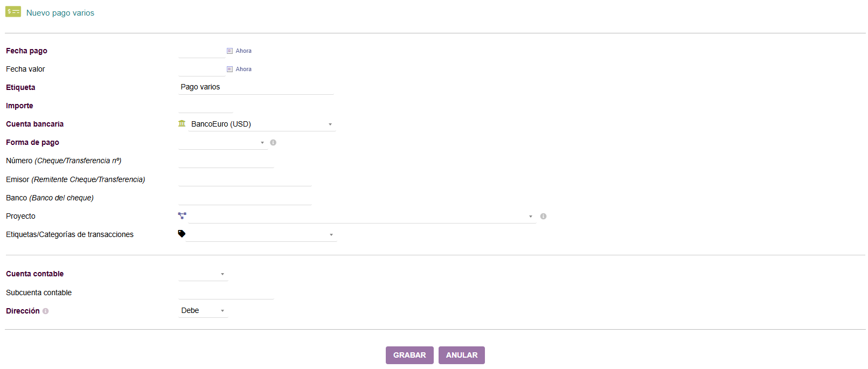This screenshot has height=369, width=868.
Task: Expand the Proyecto selection dropdown
Action: [x=361, y=216]
